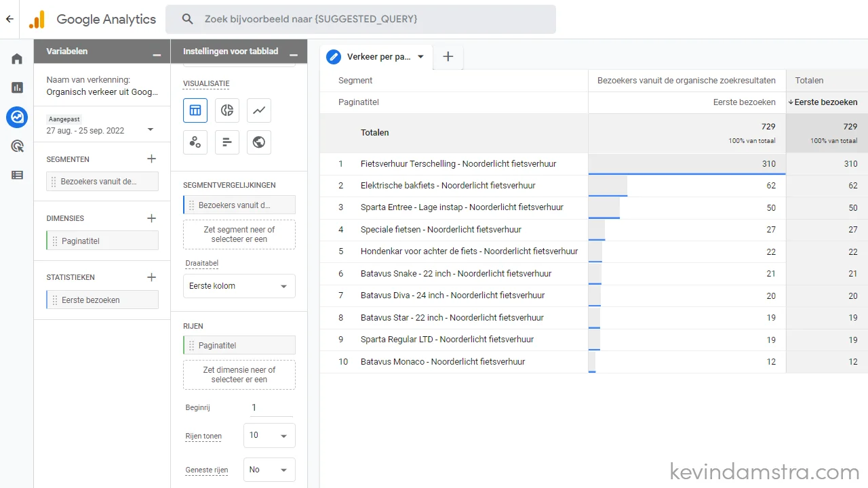The width and height of the screenshot is (868, 488).
Task: Click the Zet dimensie neer of selecteer drop zone
Action: [239, 375]
